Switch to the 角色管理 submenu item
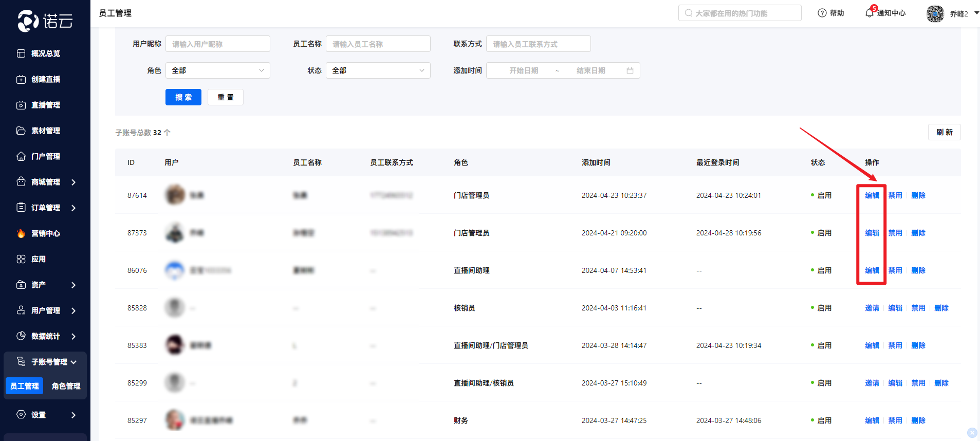 point(66,386)
